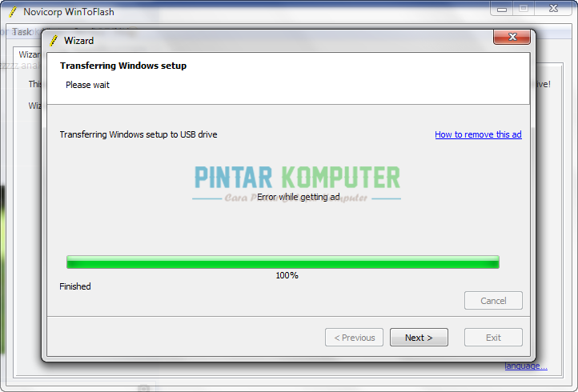Click the Wizard dialog pencil icon

(x=54, y=41)
